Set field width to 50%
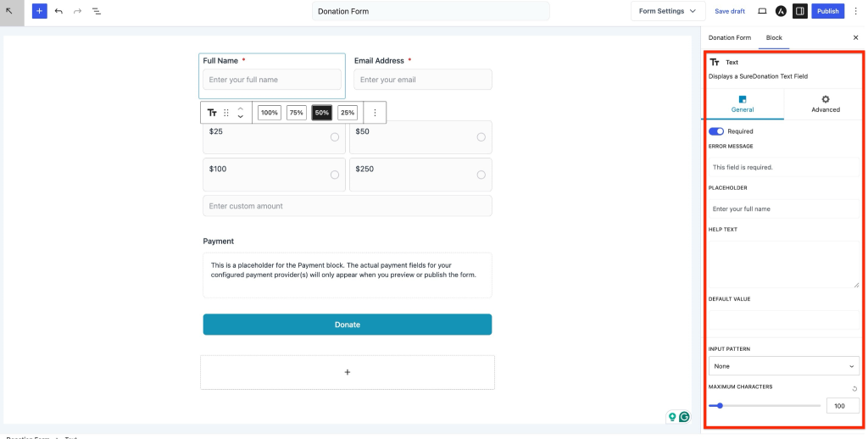Screen dimensions: 868x439 point(321,113)
